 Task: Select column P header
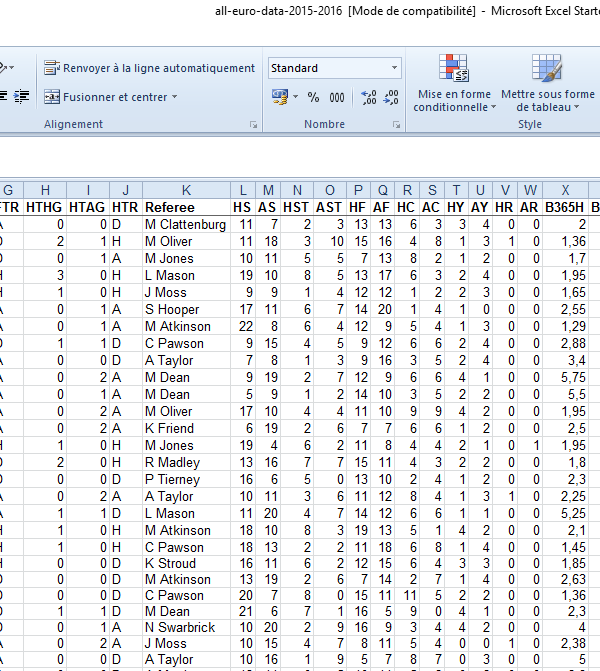tap(358, 190)
